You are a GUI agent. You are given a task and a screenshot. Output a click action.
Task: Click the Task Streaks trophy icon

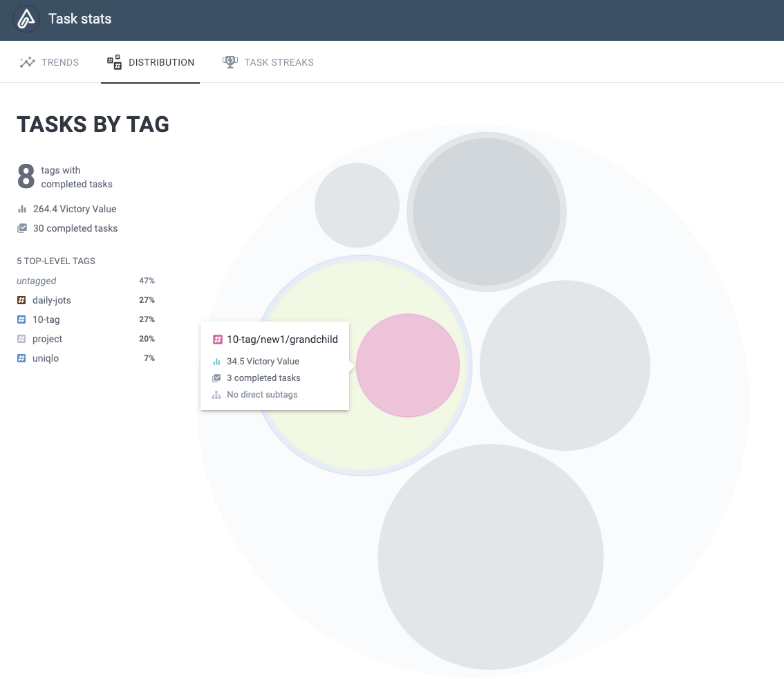[230, 62]
